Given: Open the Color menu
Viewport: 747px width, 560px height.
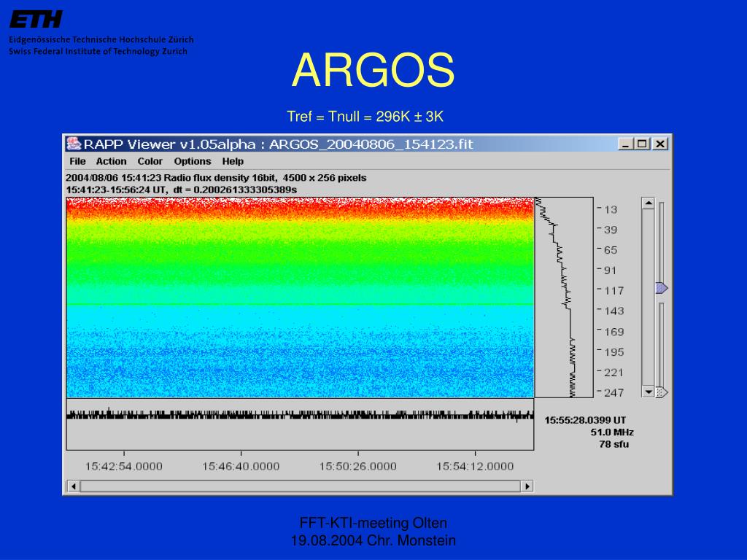Looking at the screenshot, I should pyautogui.click(x=150, y=161).
